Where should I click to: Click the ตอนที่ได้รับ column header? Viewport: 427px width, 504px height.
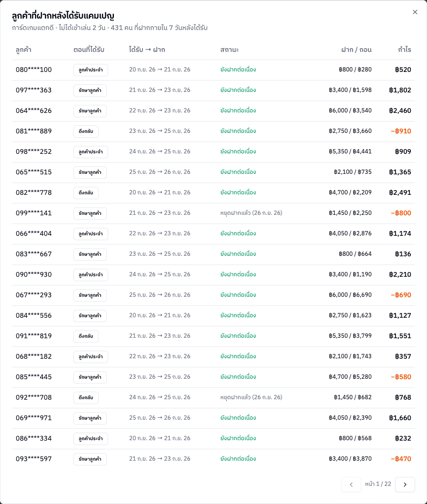(x=89, y=50)
